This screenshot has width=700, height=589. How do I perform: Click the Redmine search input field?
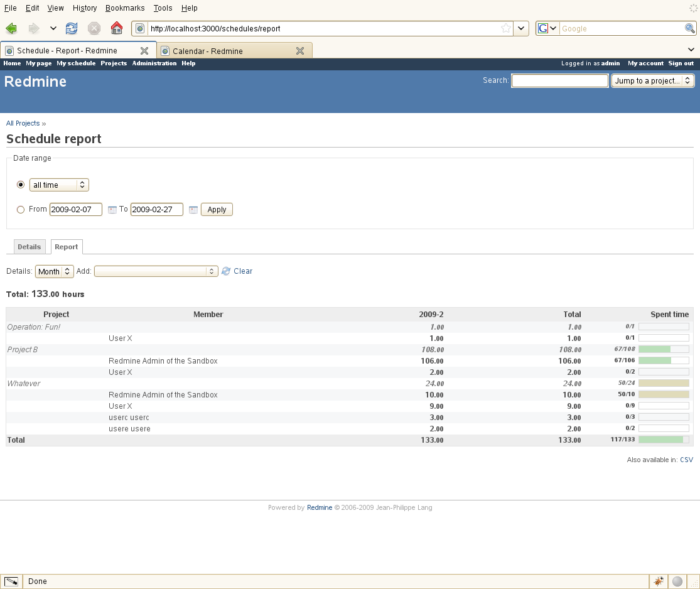559,81
